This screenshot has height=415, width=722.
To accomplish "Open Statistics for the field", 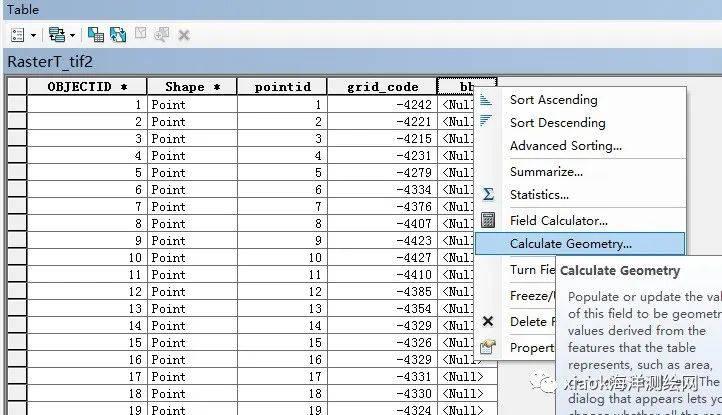I will click(539, 195).
